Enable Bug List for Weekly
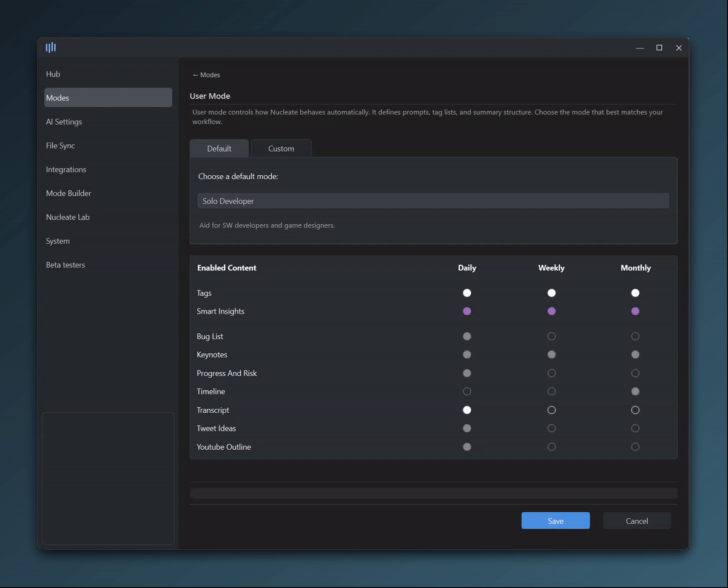This screenshot has height=588, width=728. 551,336
